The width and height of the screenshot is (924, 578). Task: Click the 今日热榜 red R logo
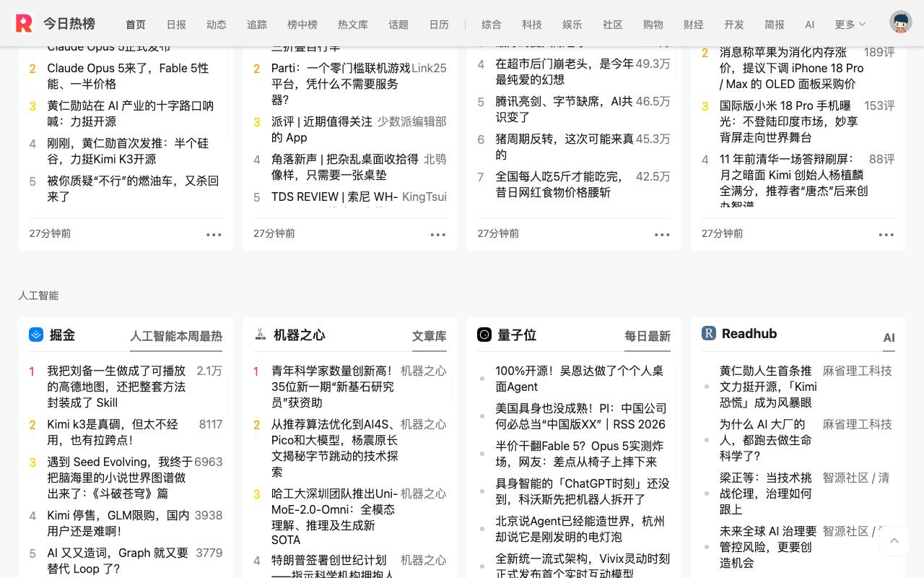24,23
